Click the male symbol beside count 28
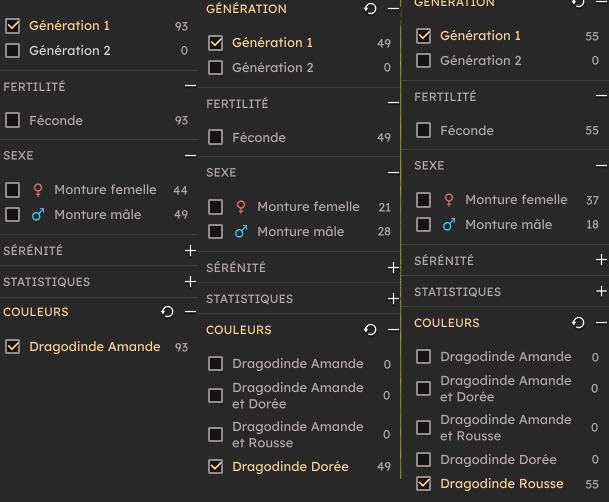The width and height of the screenshot is (609, 502). (x=241, y=231)
